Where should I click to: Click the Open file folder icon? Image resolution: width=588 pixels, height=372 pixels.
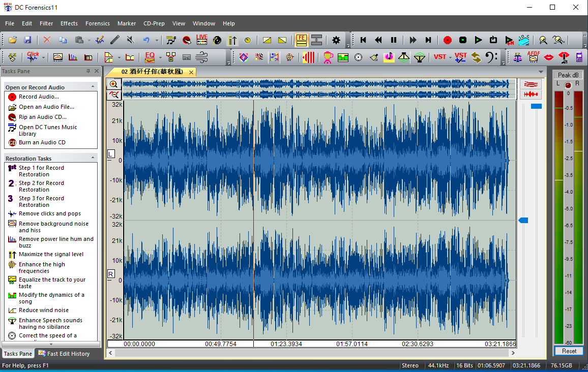(13, 40)
